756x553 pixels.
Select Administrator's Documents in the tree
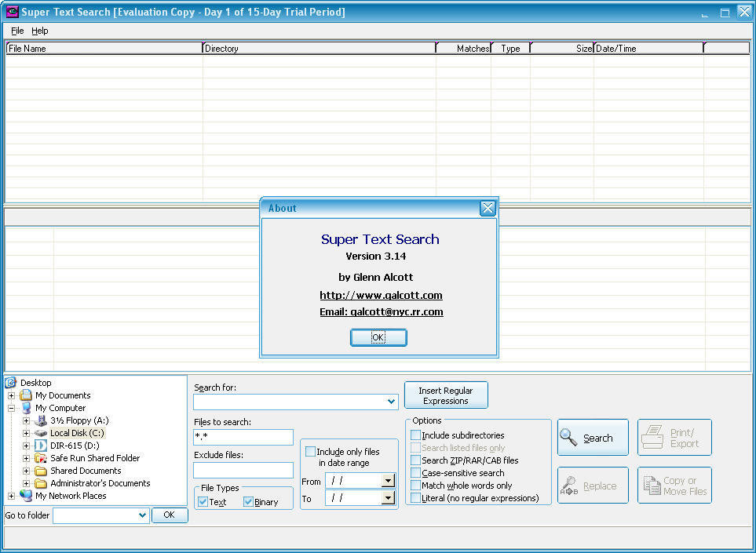coord(100,482)
